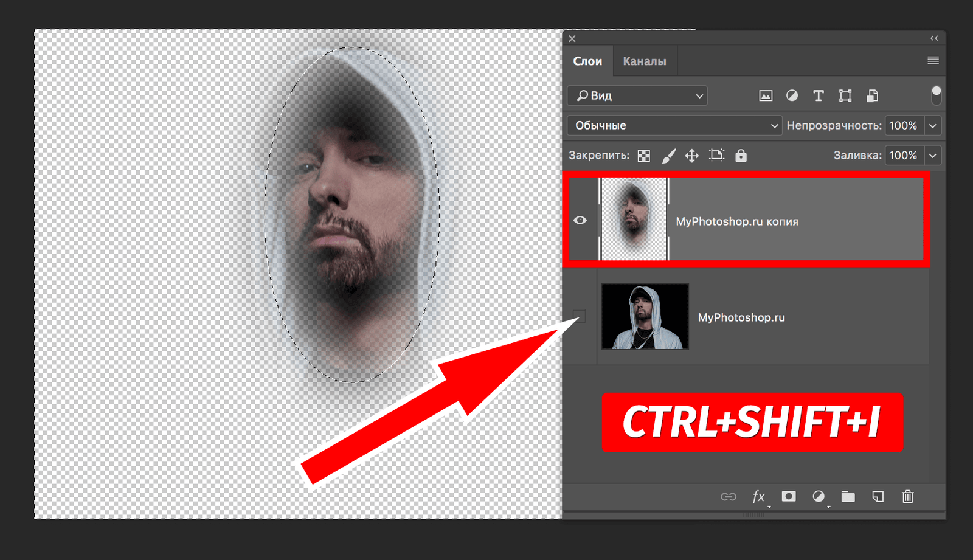Lock transparent pixels with checkerboard icon

[x=643, y=156]
